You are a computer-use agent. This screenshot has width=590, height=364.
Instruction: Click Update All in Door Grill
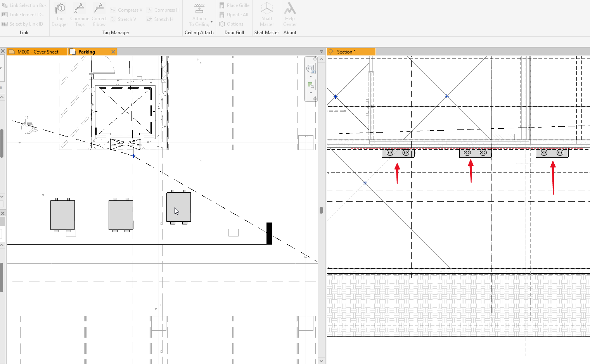pyautogui.click(x=234, y=15)
